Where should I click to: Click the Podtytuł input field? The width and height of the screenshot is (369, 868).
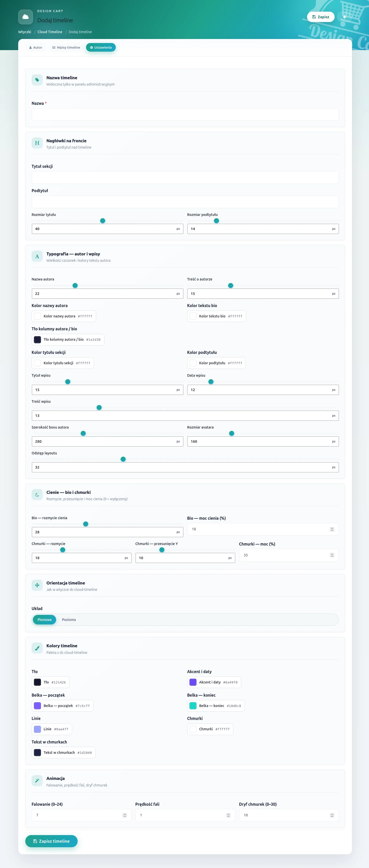(x=185, y=202)
